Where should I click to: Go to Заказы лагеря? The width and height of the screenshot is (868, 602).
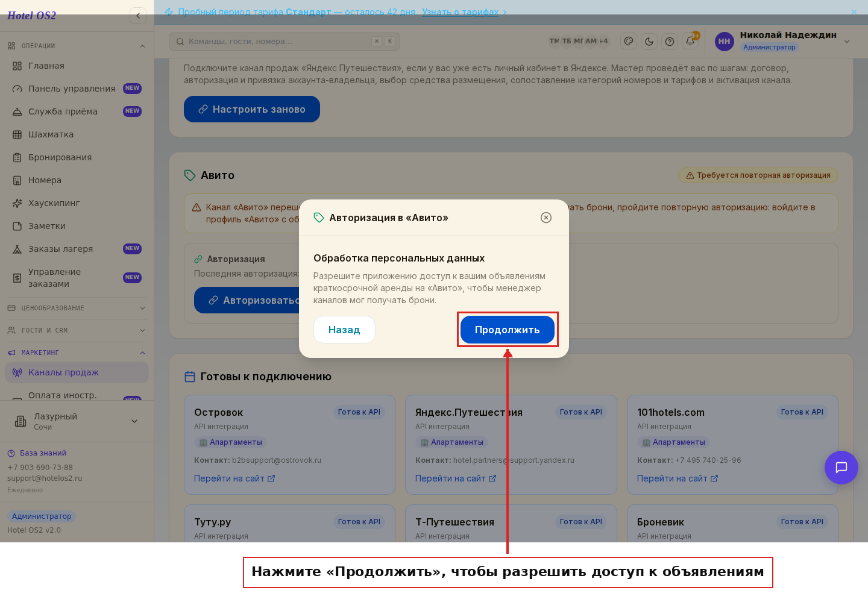pyautogui.click(x=77, y=249)
